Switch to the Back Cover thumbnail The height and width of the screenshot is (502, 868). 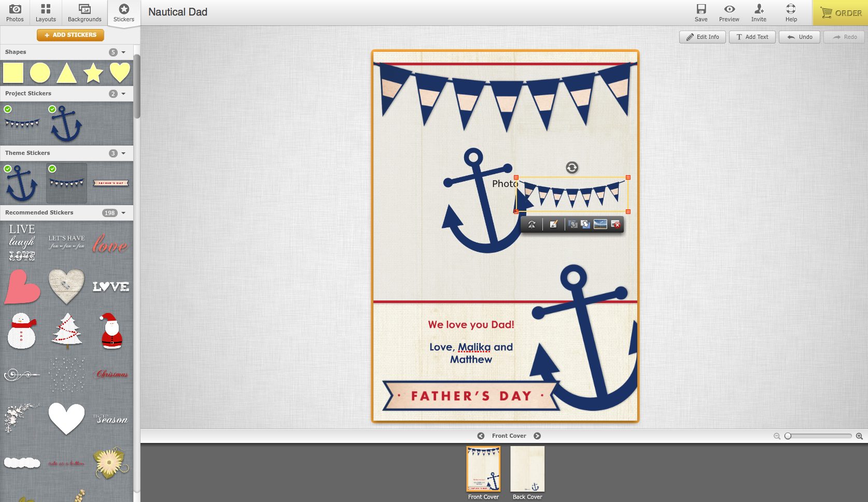pos(527,469)
